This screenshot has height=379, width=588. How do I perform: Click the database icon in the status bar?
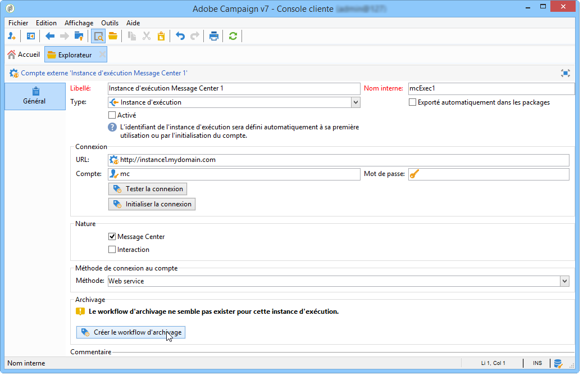tap(558, 363)
